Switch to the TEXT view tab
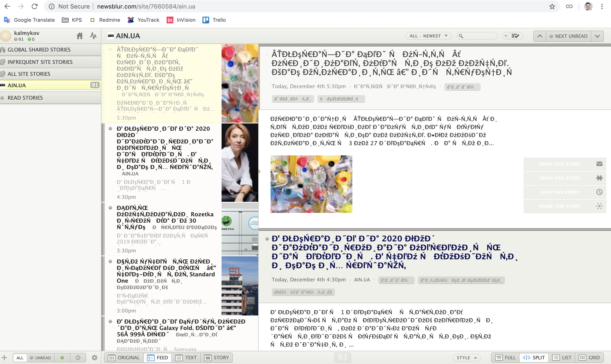This screenshot has width=611, height=364. [x=186, y=358]
